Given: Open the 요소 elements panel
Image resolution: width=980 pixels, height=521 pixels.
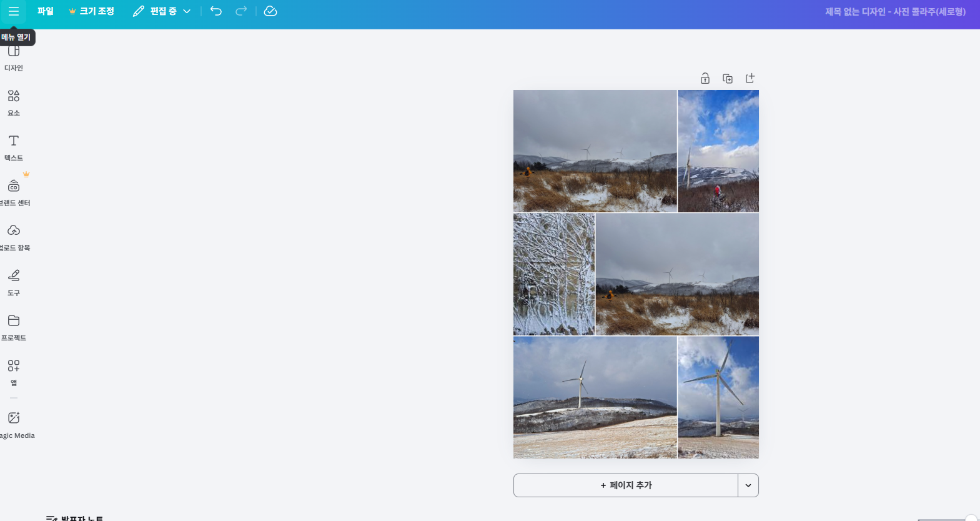Looking at the screenshot, I should point(14,103).
